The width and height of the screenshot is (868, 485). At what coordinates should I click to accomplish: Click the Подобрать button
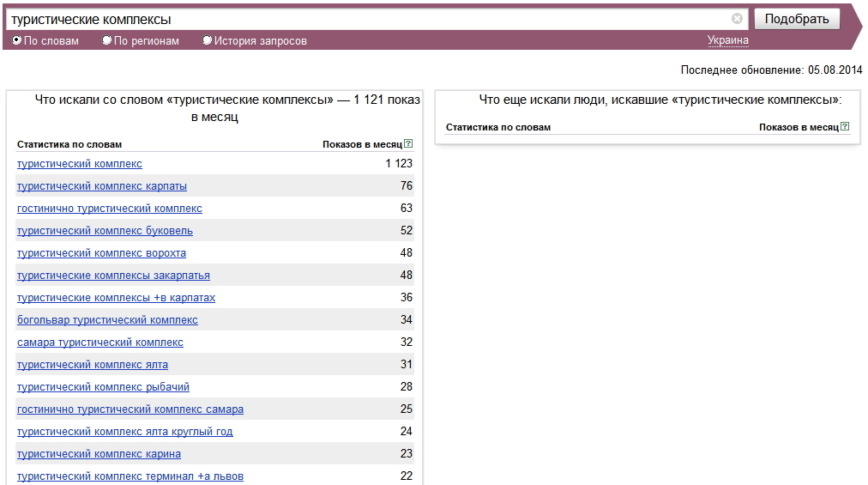click(x=797, y=19)
